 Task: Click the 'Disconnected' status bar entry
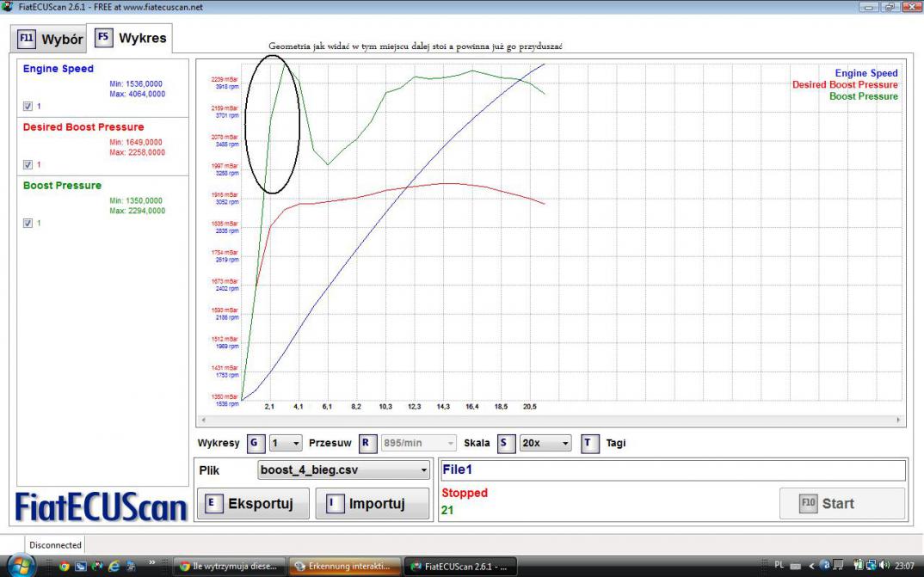click(55, 545)
